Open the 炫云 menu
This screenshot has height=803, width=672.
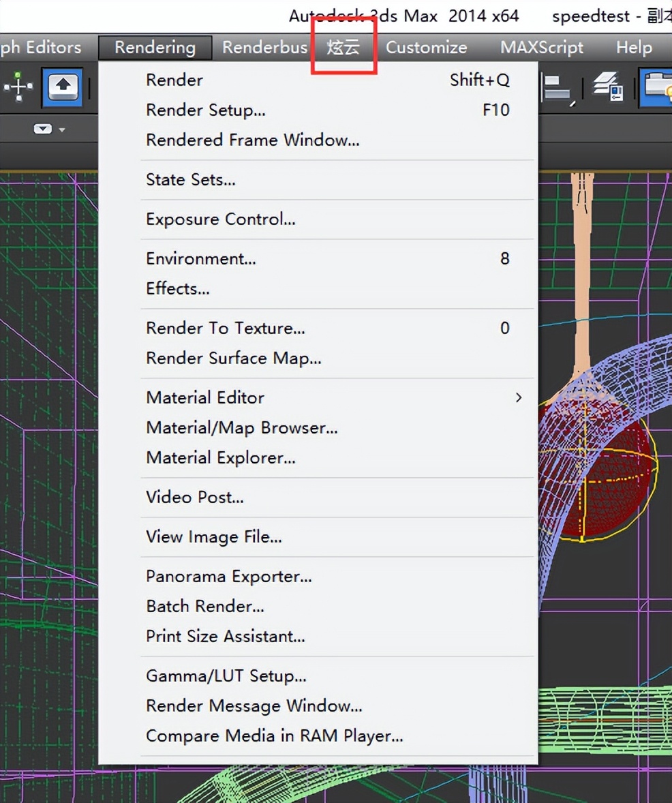343,48
